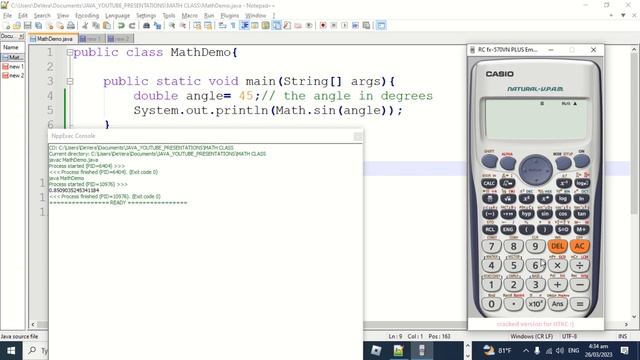Click the Cut scissors icon
640x360 pixels.
(85, 26)
